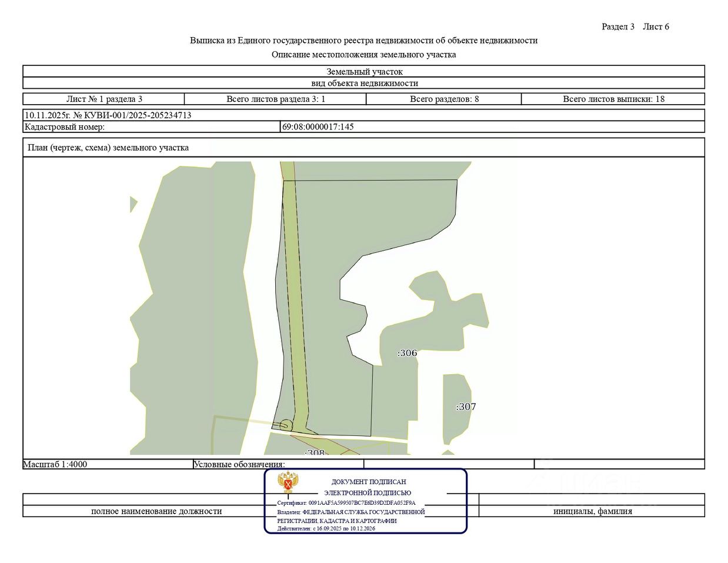Click parcel label ':308' at map bottom

click(315, 452)
